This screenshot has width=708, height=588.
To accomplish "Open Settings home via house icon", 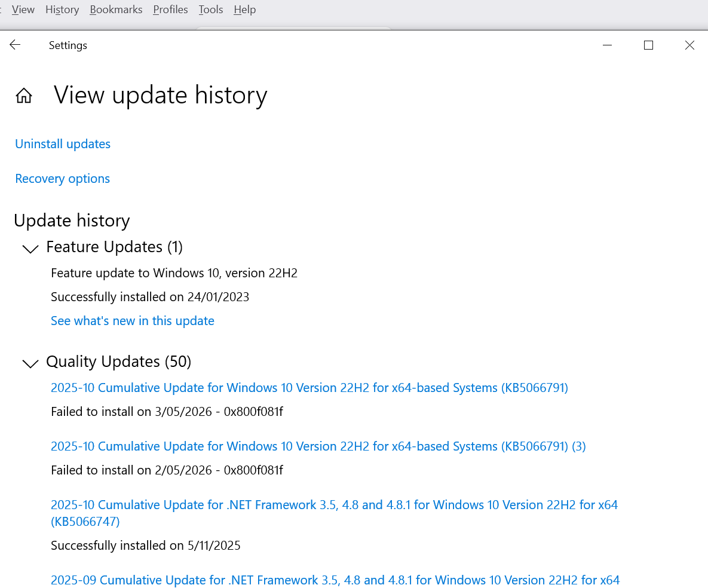I will [24, 96].
